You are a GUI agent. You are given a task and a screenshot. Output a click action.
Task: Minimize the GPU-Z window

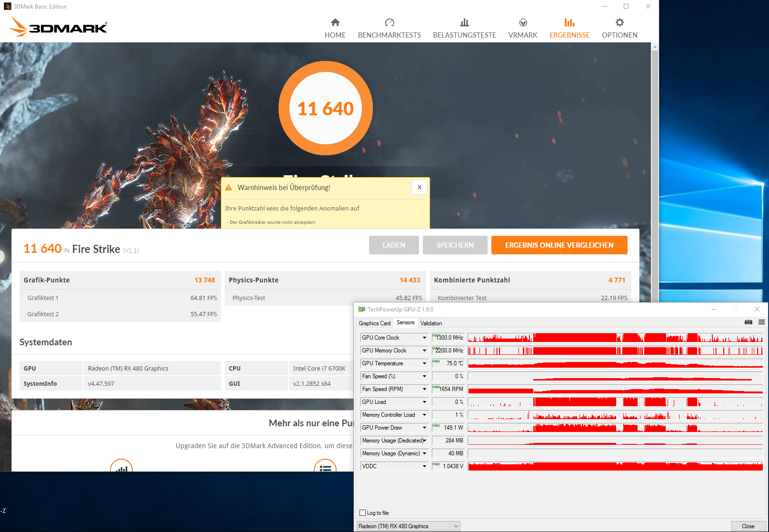(713, 310)
